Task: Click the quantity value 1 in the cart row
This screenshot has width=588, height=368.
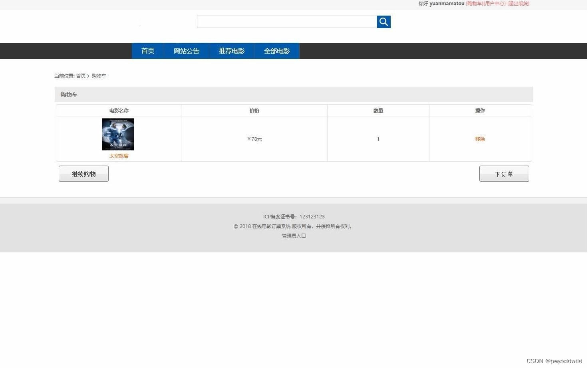Action: 378,139
